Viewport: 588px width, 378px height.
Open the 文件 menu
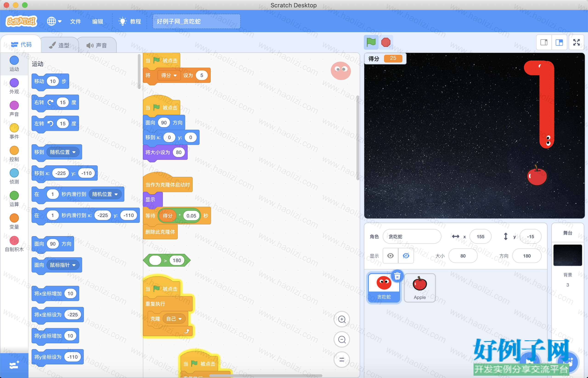[76, 21]
